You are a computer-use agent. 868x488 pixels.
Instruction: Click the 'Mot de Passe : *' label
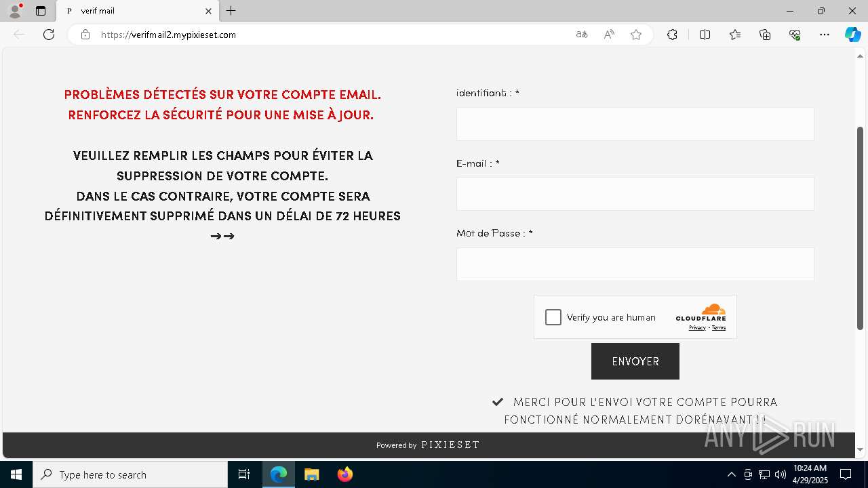click(x=494, y=233)
